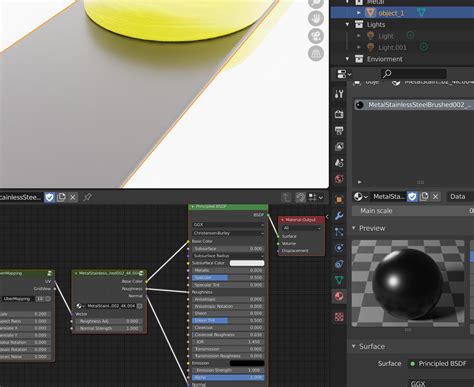Click the viewport pan hand icon
Viewport: 474px width, 387px height.
point(316,19)
